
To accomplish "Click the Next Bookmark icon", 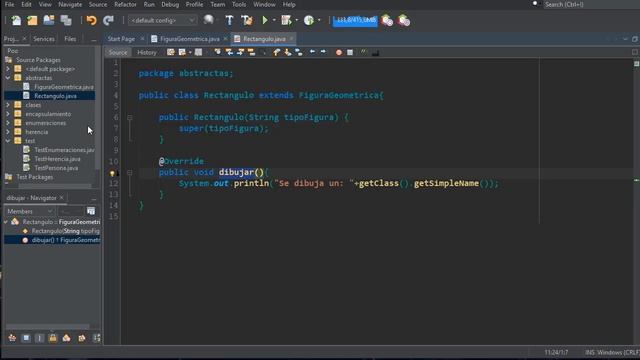I will click(288, 52).
